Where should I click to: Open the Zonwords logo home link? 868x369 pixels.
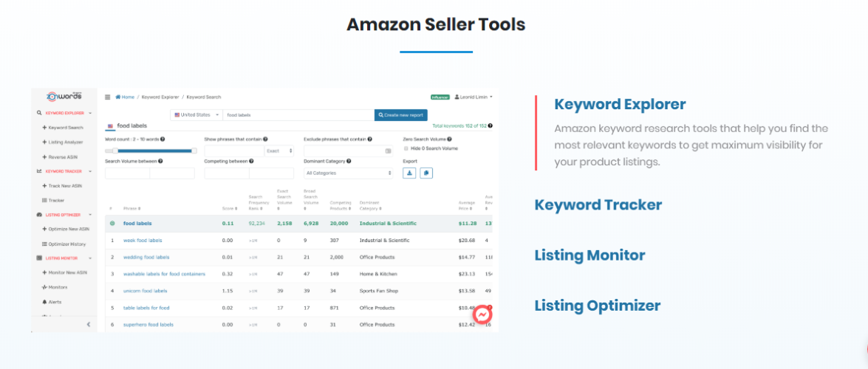click(65, 96)
